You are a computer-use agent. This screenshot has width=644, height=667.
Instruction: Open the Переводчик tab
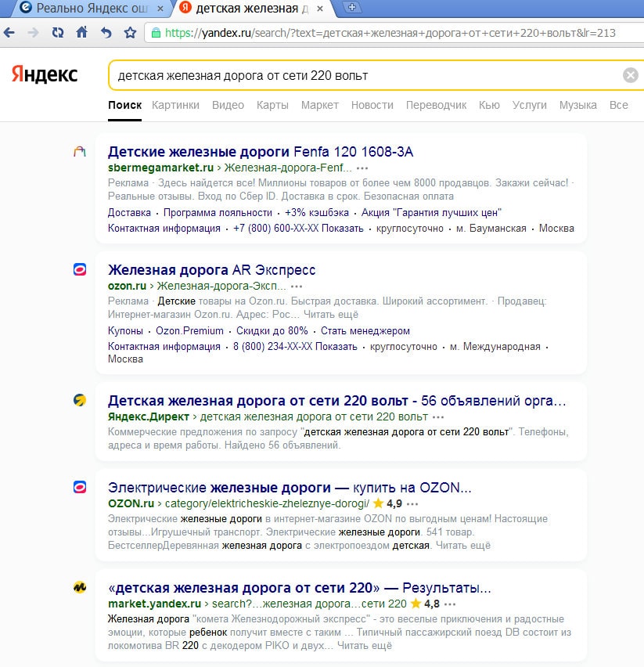[x=436, y=105]
